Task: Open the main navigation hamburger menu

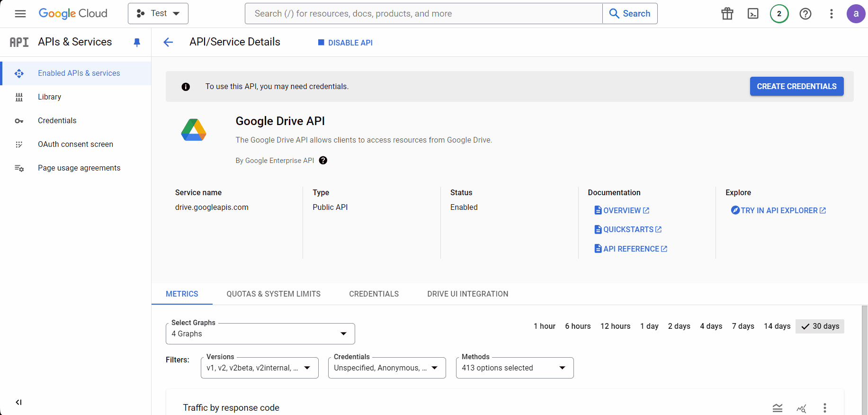Action: [20, 14]
